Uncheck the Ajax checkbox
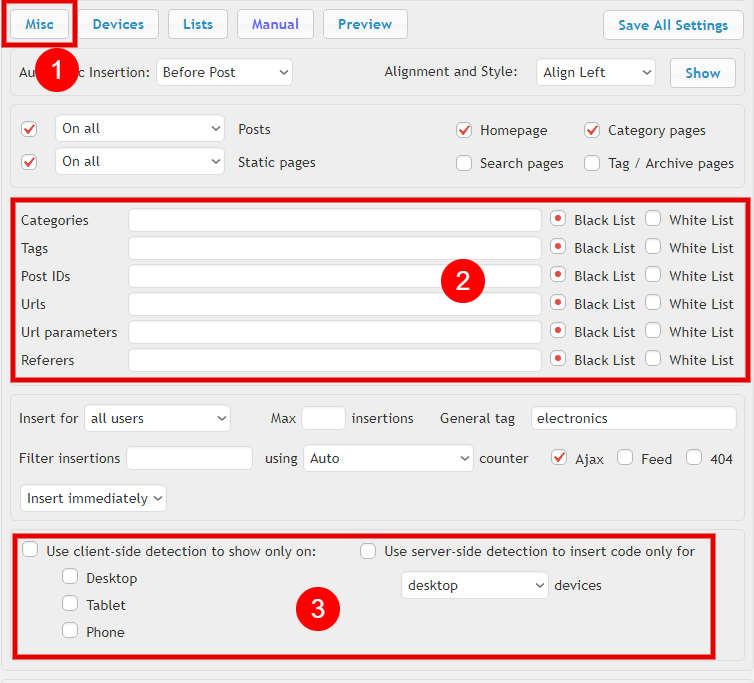The height and width of the screenshot is (683, 754). (x=559, y=457)
